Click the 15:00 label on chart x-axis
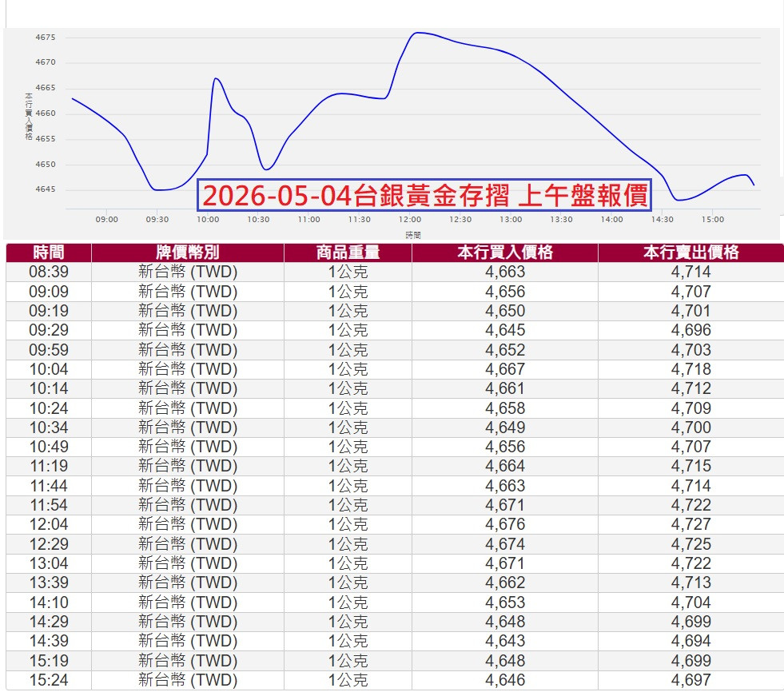Viewport: 784px width, 696px height. pyautogui.click(x=713, y=220)
